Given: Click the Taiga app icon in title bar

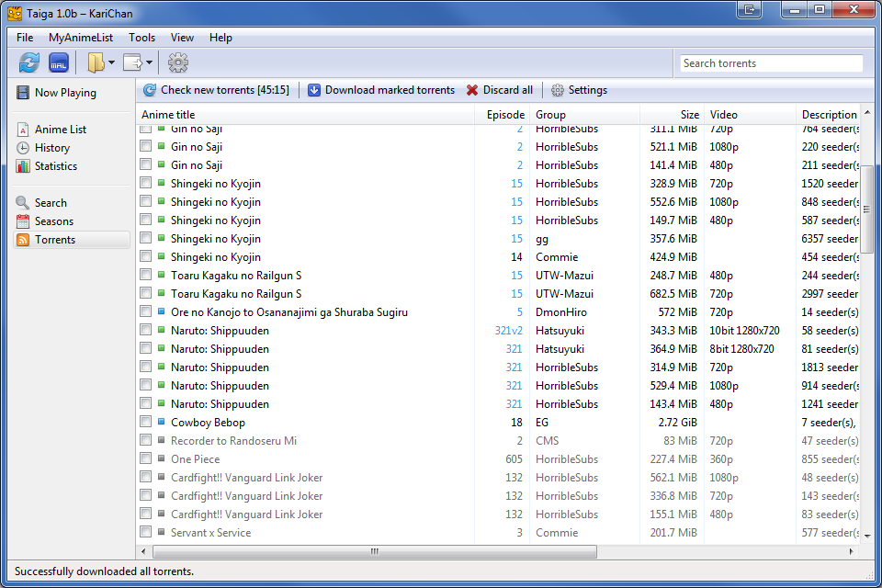Looking at the screenshot, I should [x=16, y=13].
